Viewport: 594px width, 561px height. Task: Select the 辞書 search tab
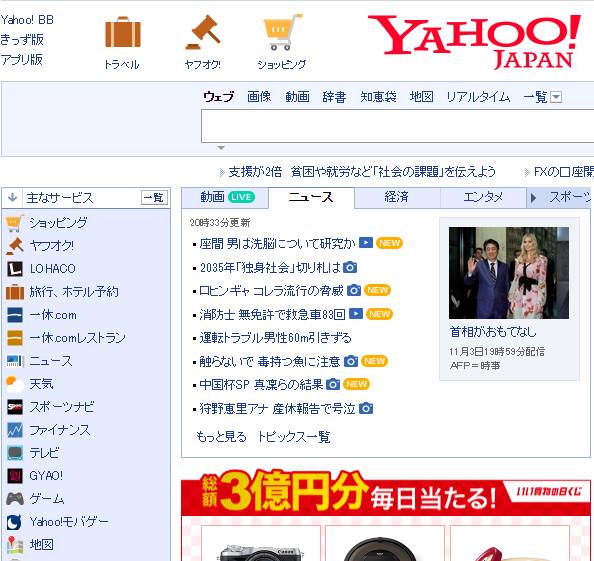pos(334,97)
